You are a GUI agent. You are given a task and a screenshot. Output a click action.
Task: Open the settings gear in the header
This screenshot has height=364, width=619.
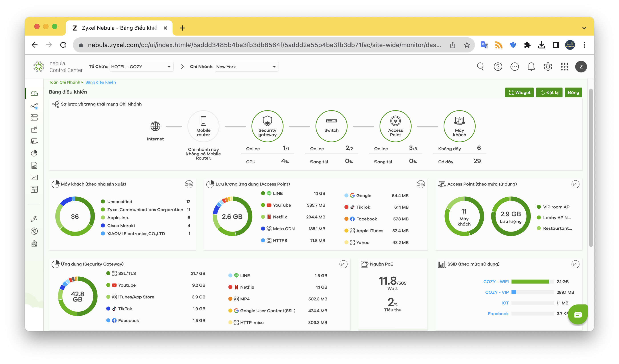(x=548, y=66)
